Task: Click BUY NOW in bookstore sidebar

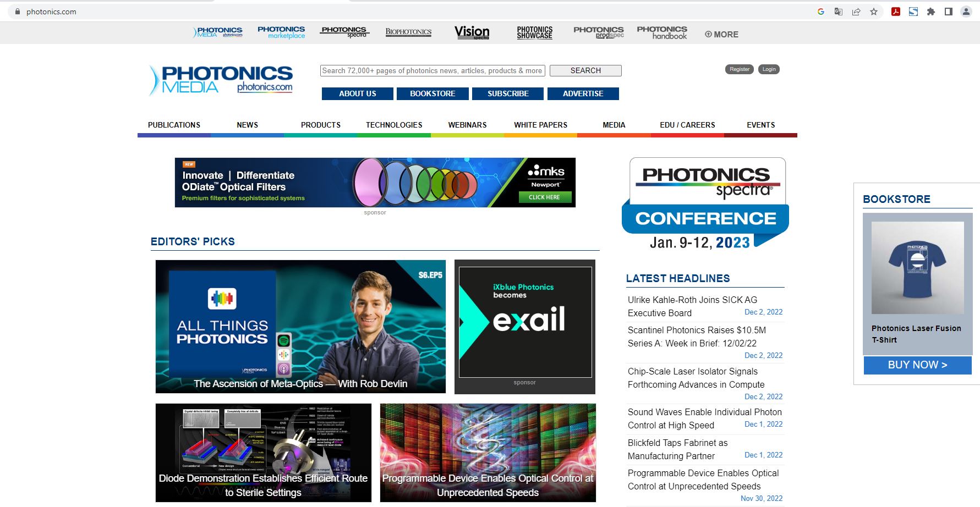Action: [918, 365]
